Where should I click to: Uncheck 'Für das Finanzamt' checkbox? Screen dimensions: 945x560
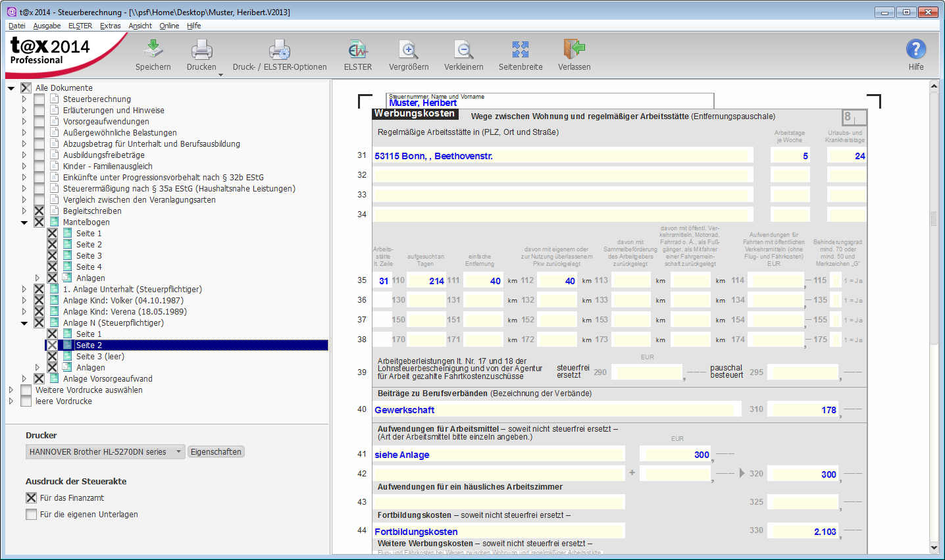coord(32,498)
